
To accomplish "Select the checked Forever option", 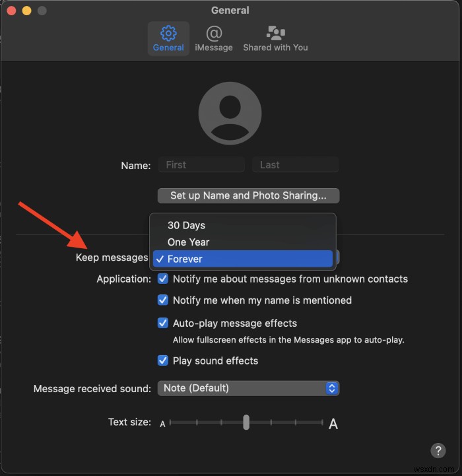I will (242, 259).
